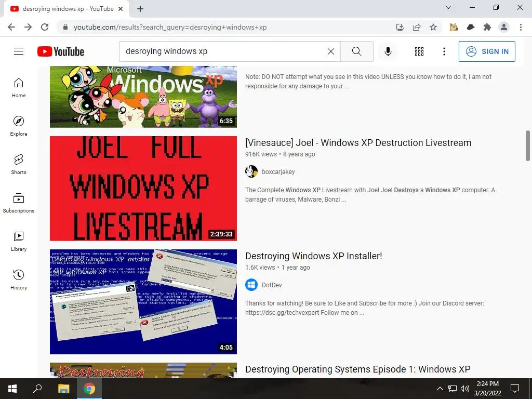
Task: Open the Windows XP Installer thumbnail
Action: 143,302
